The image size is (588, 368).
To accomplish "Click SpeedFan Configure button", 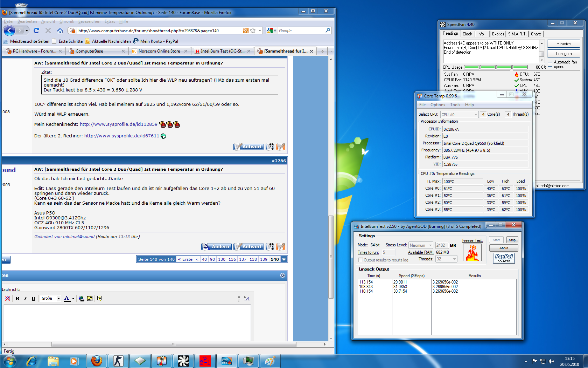I will click(563, 54).
